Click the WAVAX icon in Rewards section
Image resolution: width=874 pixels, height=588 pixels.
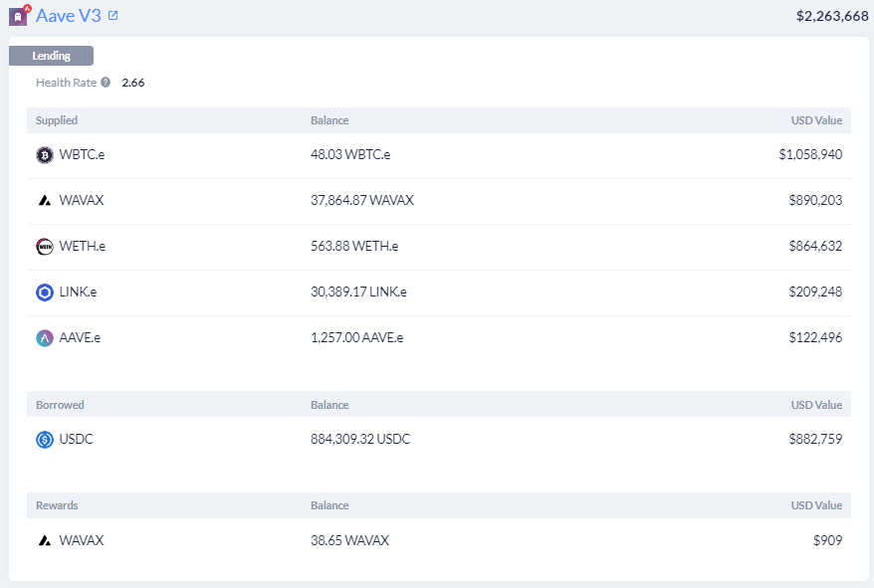pyautogui.click(x=45, y=540)
